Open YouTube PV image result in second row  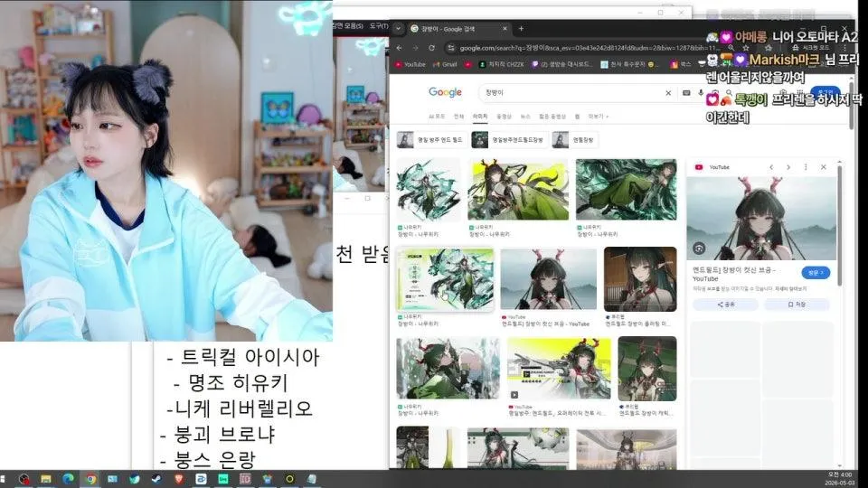pos(548,279)
